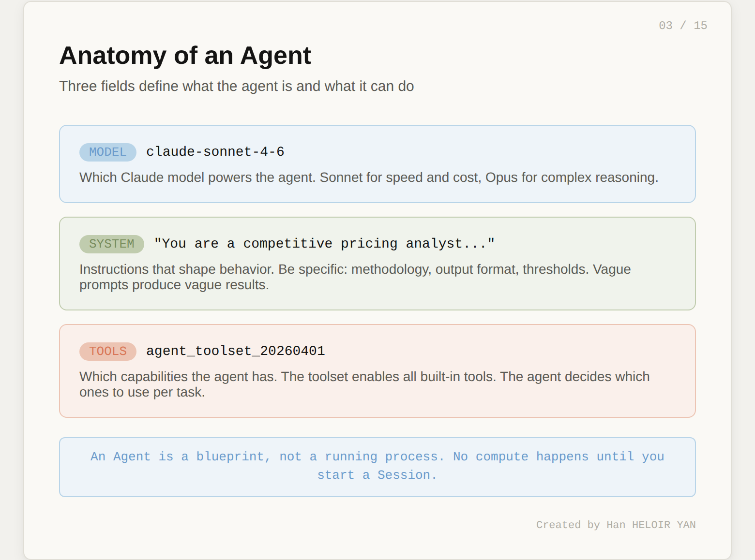755x560 pixels.
Task: Click the competitive pricing analyst prompt text
Action: 324,243
